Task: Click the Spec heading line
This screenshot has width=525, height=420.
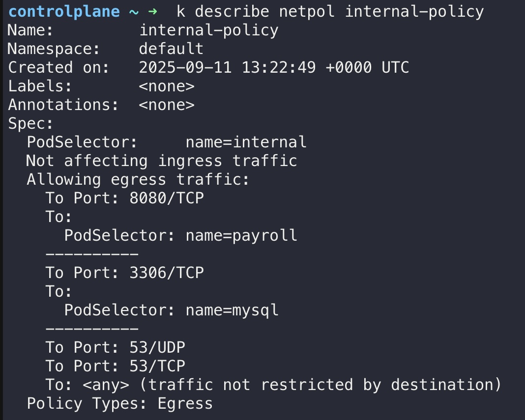Action: [x=30, y=124]
